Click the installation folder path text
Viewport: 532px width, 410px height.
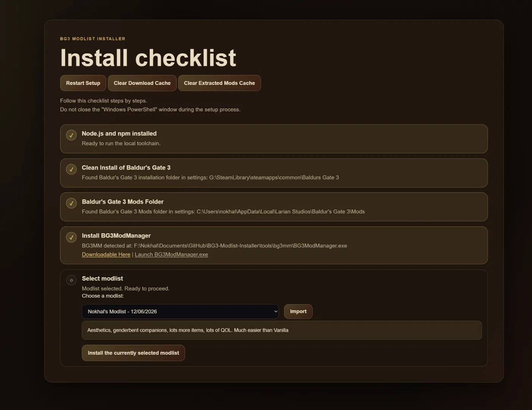coord(210,177)
